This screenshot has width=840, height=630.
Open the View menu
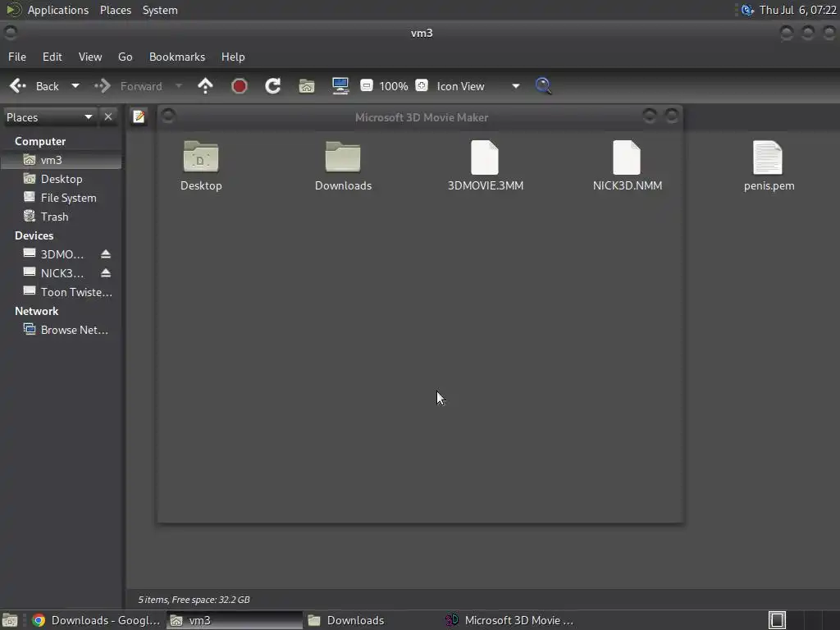click(90, 57)
